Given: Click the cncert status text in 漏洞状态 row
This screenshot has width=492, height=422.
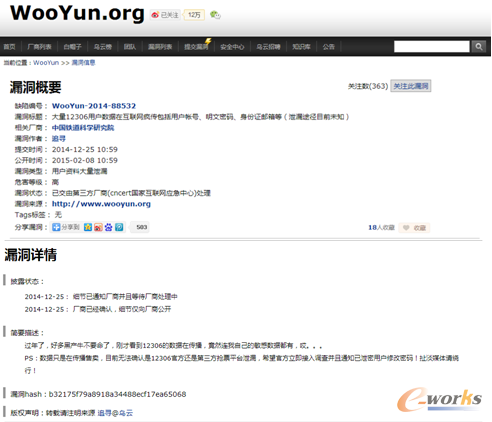Looking at the screenshot, I should [x=131, y=193].
